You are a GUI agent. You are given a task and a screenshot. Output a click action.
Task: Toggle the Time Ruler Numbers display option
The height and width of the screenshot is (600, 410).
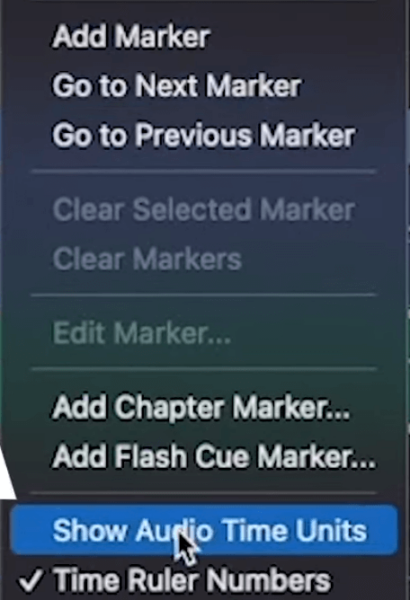click(205, 579)
